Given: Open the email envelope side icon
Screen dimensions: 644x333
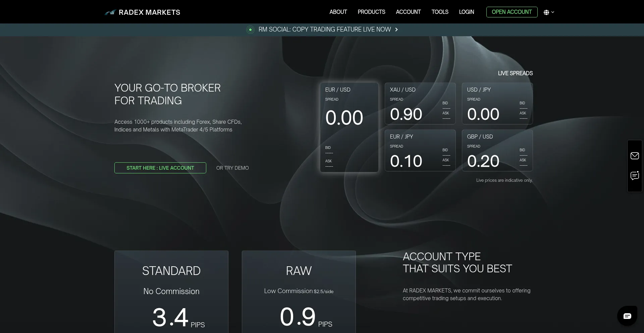Looking at the screenshot, I should (x=635, y=156).
